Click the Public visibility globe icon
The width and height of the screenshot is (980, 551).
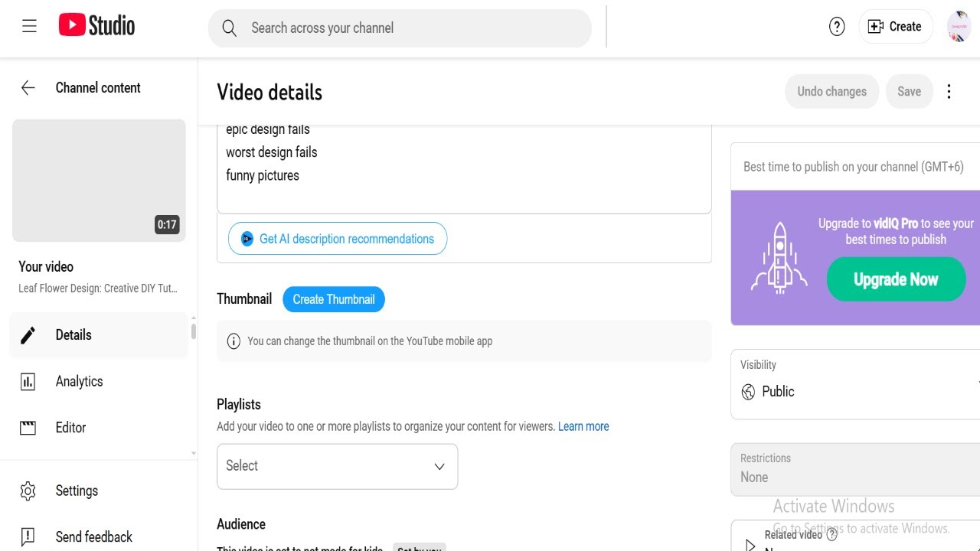click(x=748, y=392)
